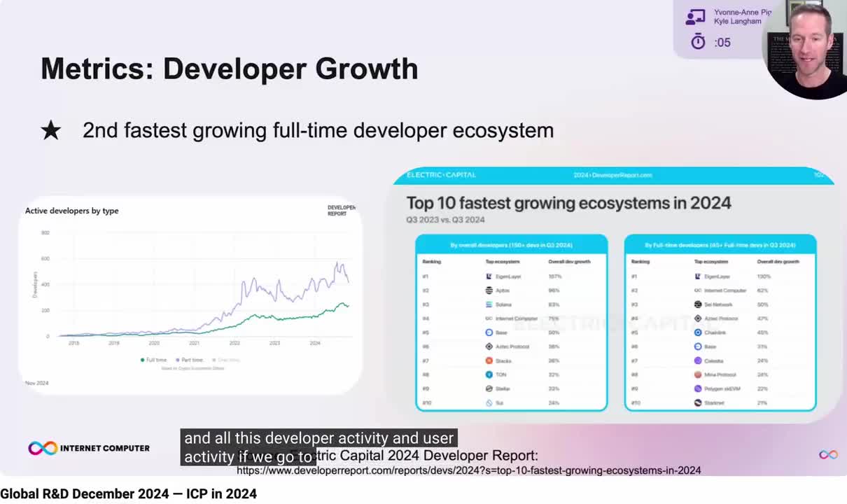Viewport: 847px width, 504px height.
Task: Select the Aptos icon at rank #2
Action: [x=488, y=290]
